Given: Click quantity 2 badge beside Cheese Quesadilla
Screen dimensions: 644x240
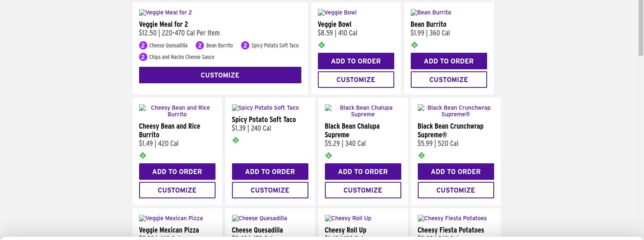Looking at the screenshot, I should (143, 45).
